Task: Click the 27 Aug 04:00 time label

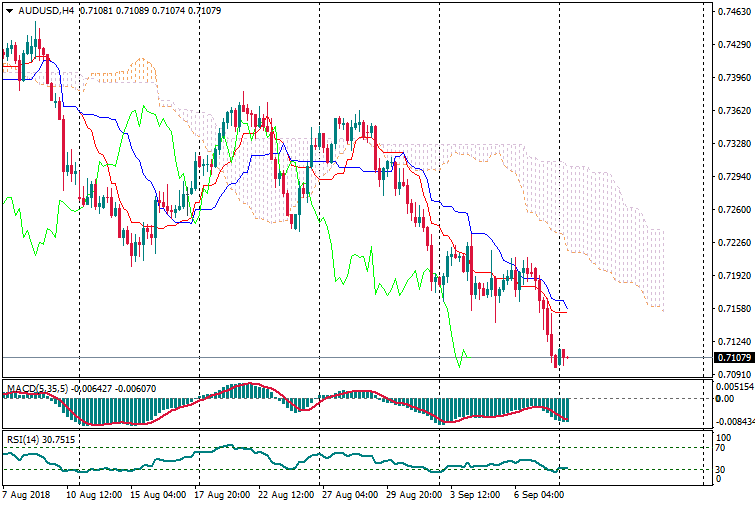Action: pyautogui.click(x=347, y=494)
